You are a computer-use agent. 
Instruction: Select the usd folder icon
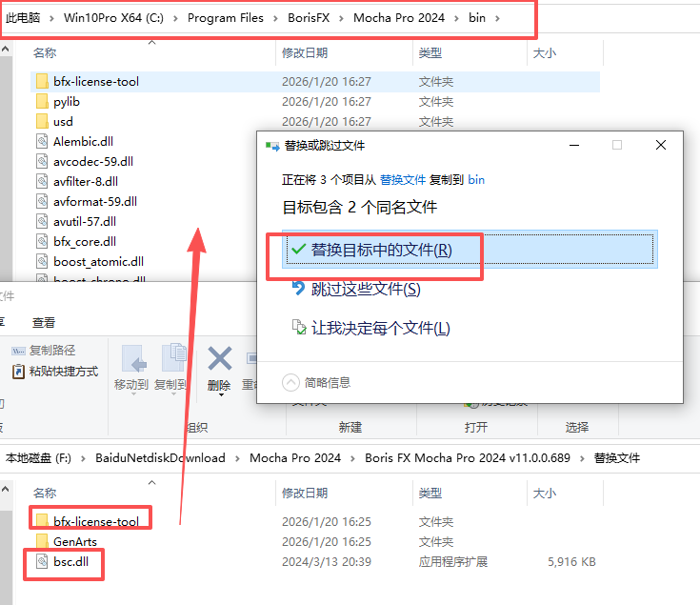[x=42, y=121]
